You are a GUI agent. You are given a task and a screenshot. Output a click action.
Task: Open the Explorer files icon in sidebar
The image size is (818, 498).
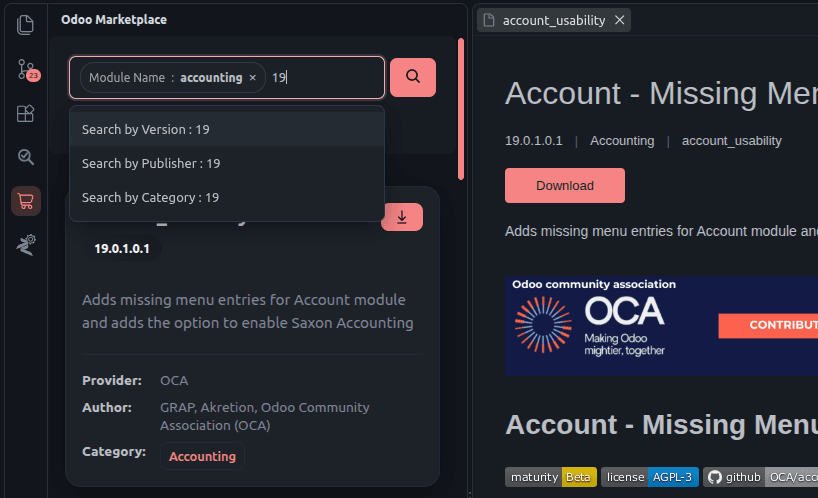[25, 25]
